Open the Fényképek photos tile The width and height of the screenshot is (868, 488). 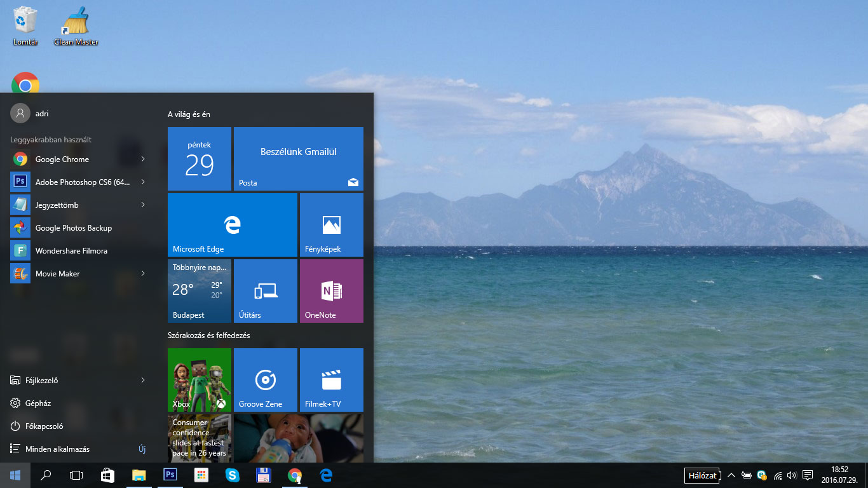point(332,225)
